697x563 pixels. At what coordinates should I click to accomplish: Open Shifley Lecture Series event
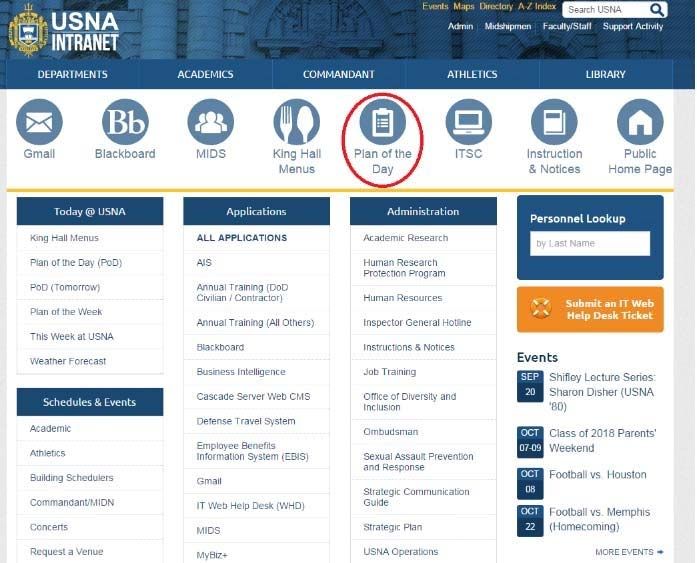[602, 392]
